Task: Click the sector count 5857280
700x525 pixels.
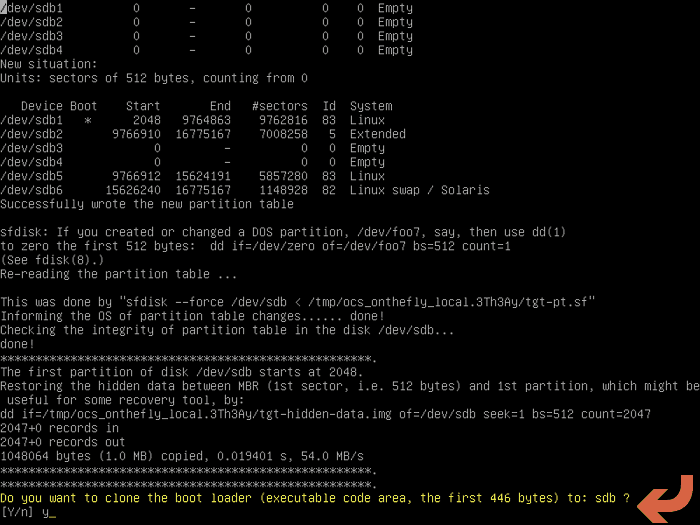Action: pyautogui.click(x=283, y=176)
